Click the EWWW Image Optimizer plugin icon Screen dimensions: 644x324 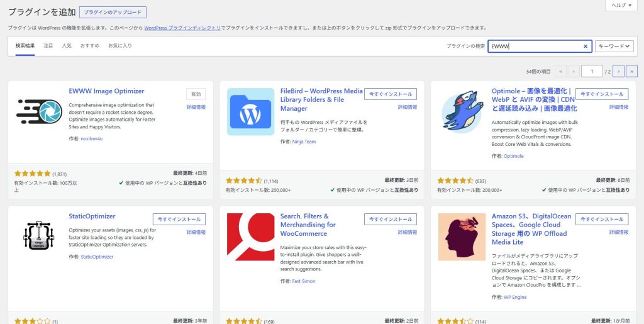point(39,112)
